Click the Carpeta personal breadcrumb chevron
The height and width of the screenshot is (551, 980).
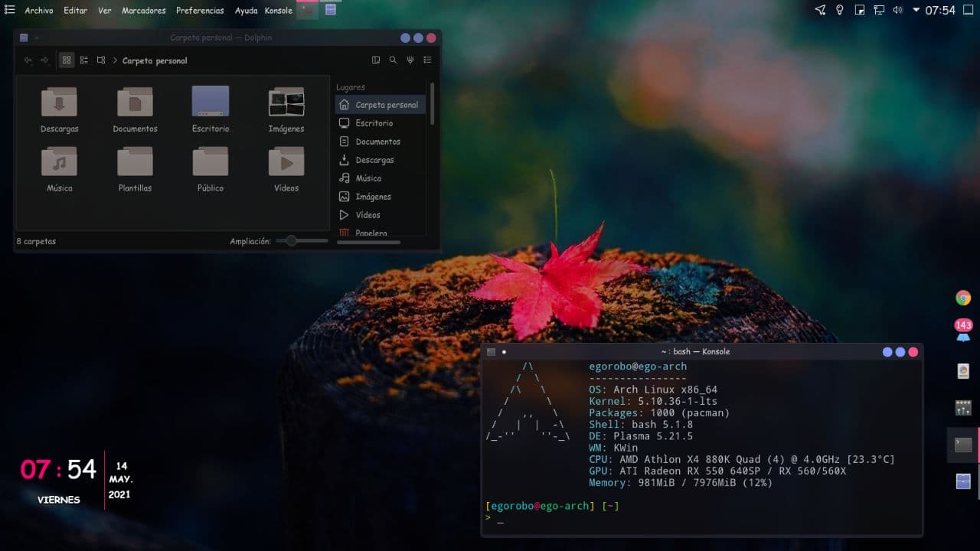point(115,60)
